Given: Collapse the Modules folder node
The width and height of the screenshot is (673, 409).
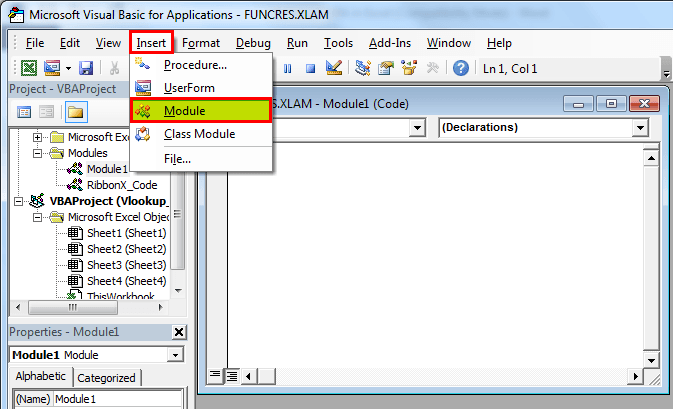Looking at the screenshot, I should (37, 153).
